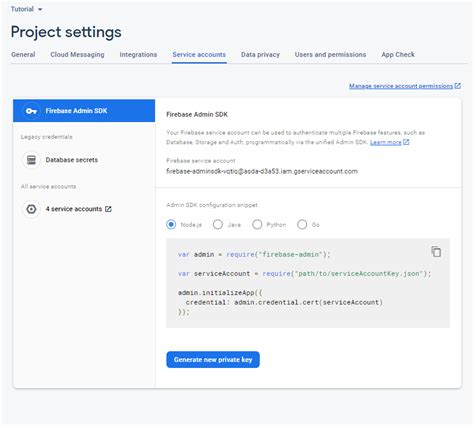Select the Python radio button

tap(257, 224)
